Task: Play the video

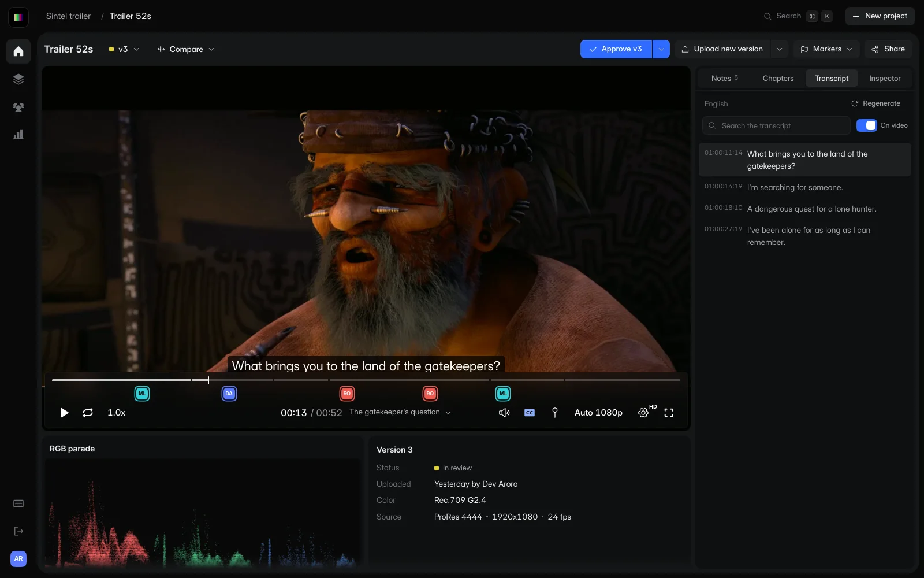Action: coord(64,413)
